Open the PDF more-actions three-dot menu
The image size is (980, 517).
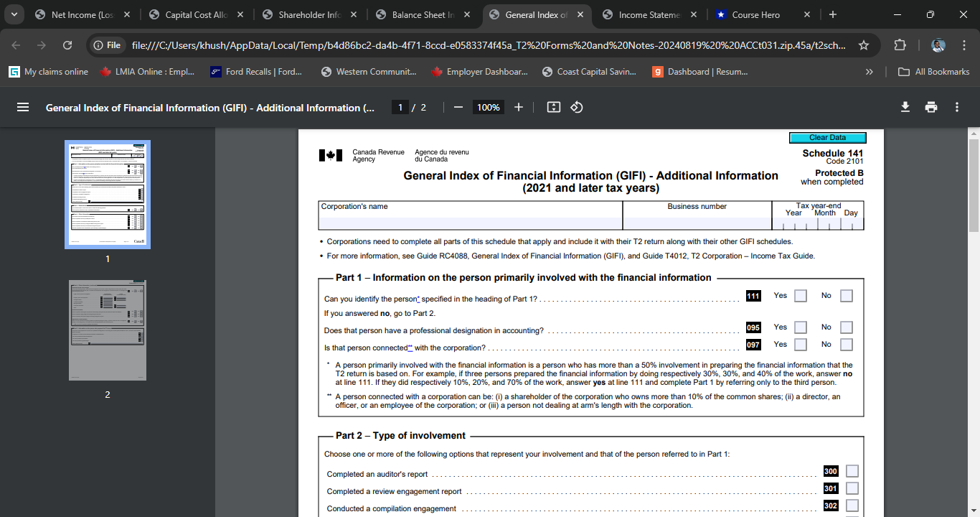point(956,106)
